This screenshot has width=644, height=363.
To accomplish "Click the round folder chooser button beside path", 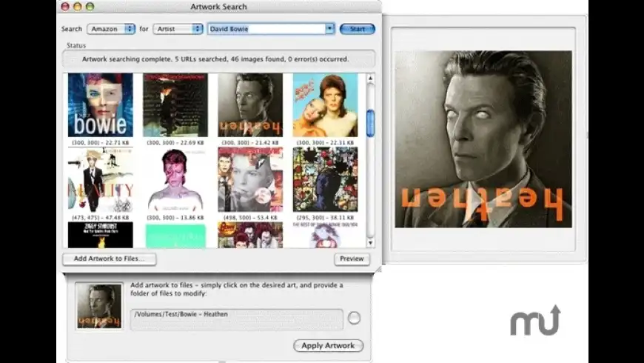I will coord(354,318).
